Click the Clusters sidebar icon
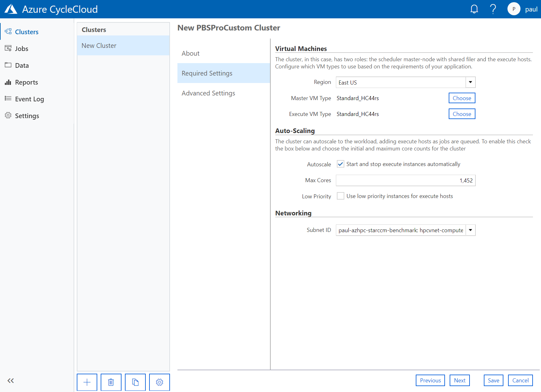Viewport: 541px width, 392px height. 8,31
